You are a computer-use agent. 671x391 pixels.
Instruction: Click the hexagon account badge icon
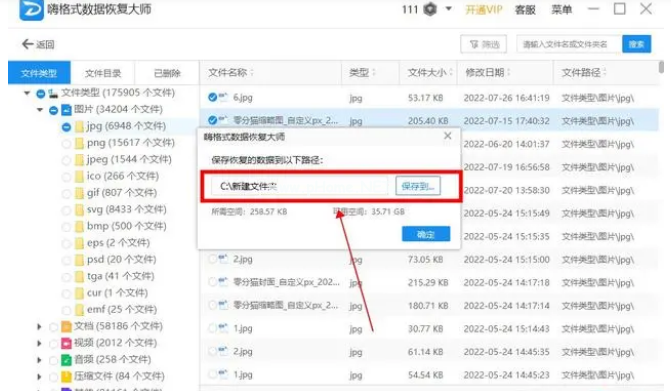pos(430,9)
